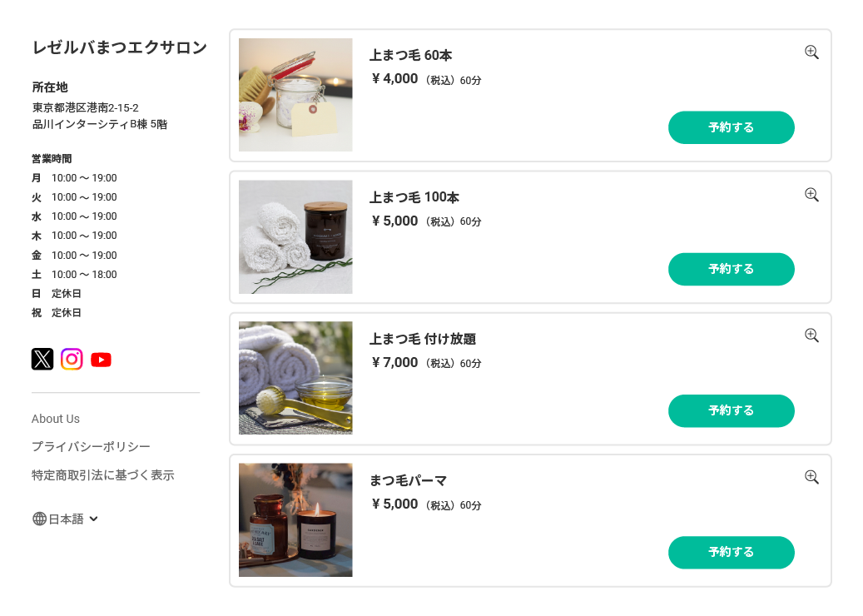This screenshot has width=863, height=616.
Task: Zoom in on 上まつ毛 付け放題 menu item
Action: 811,335
